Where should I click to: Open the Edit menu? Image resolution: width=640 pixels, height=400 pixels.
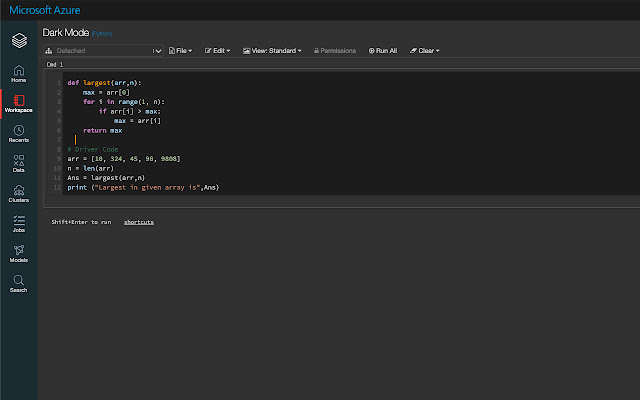217,51
